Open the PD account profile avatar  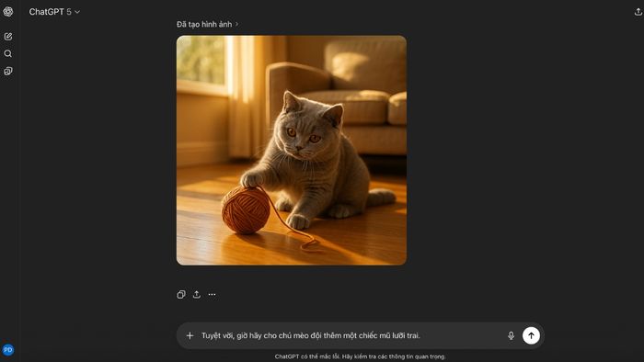[7, 350]
